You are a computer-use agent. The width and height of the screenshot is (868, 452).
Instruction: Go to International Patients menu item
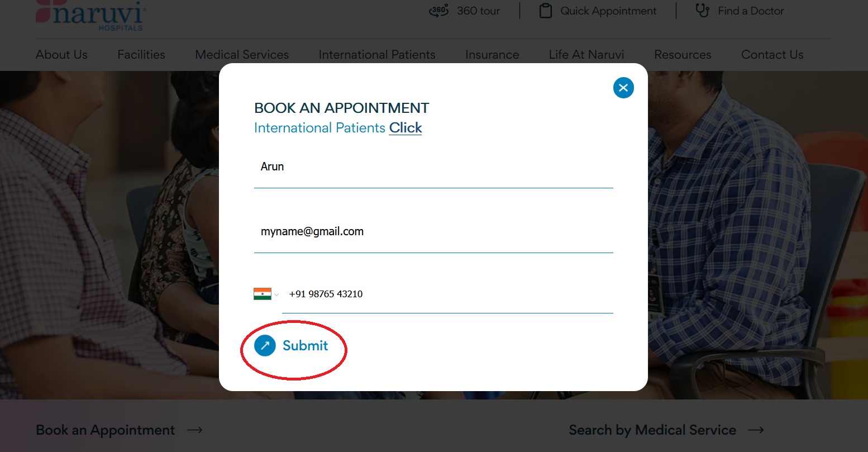pos(377,55)
